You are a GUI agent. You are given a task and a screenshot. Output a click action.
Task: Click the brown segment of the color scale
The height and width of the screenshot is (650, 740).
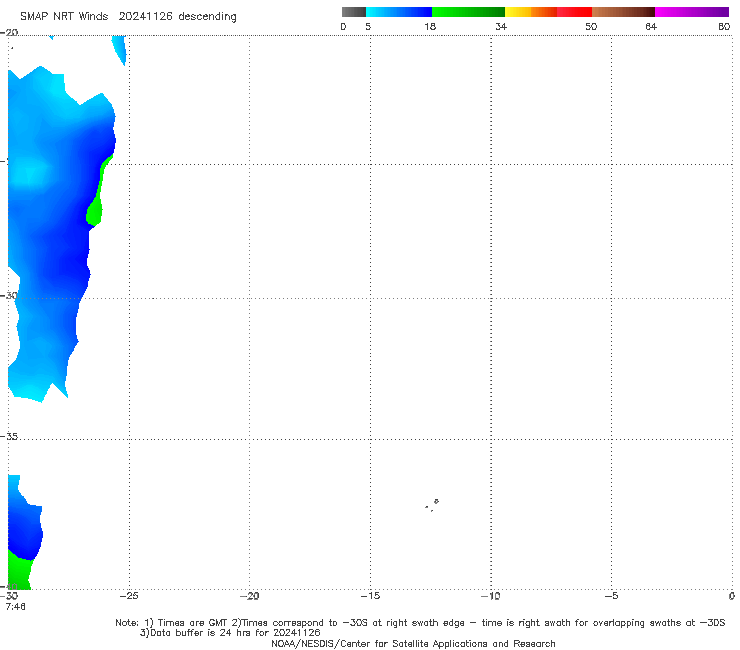[x=623, y=12]
